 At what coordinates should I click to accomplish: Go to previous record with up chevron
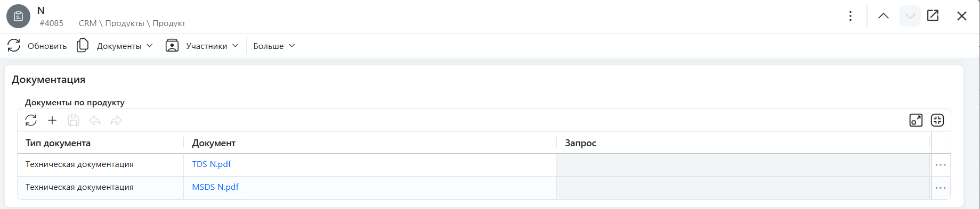pos(884,16)
